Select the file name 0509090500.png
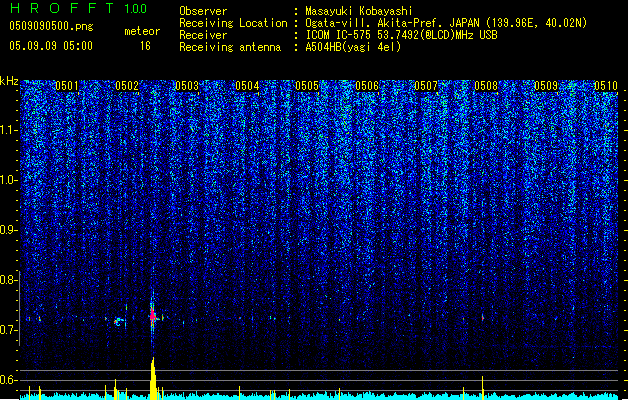This screenshot has height=400, width=629. [x=51, y=26]
